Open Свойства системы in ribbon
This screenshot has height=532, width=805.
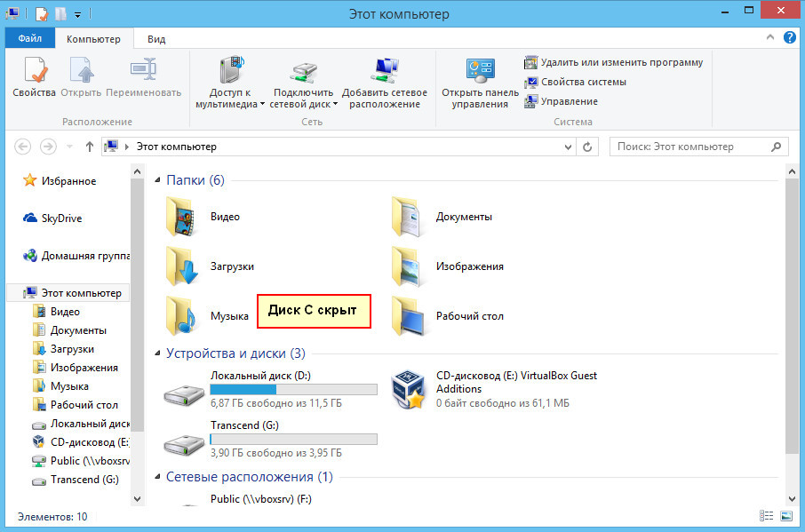click(575, 82)
